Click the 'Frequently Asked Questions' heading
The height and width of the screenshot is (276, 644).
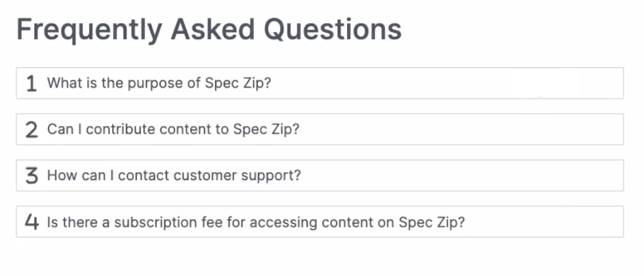point(209,29)
